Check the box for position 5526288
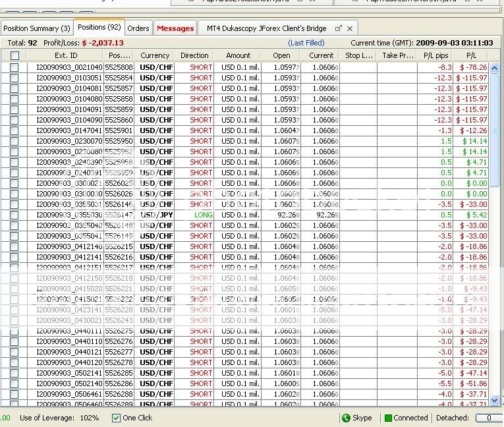 point(14,394)
